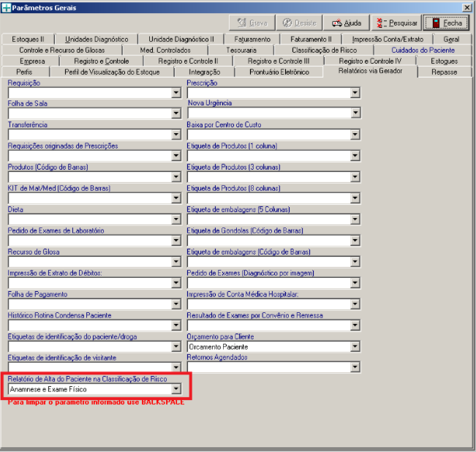Open the Folha de Pagamento dropdown
The height and width of the screenshot is (452, 476).
pos(175,304)
